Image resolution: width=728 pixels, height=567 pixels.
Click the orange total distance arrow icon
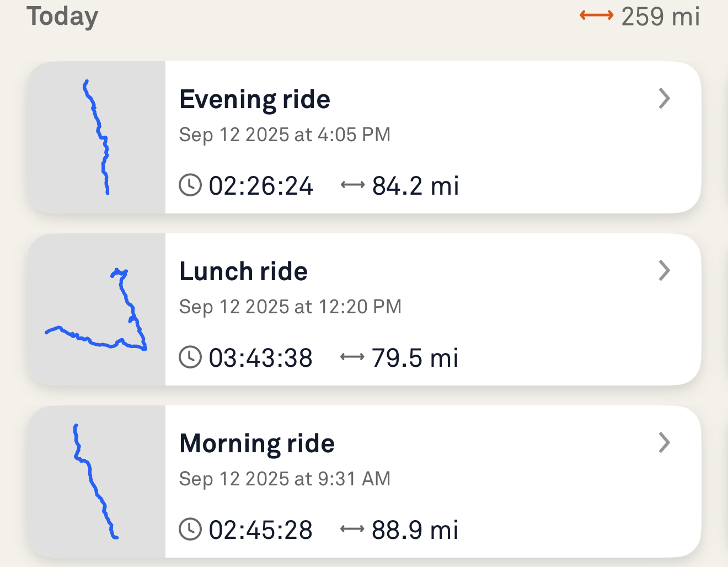[596, 16]
